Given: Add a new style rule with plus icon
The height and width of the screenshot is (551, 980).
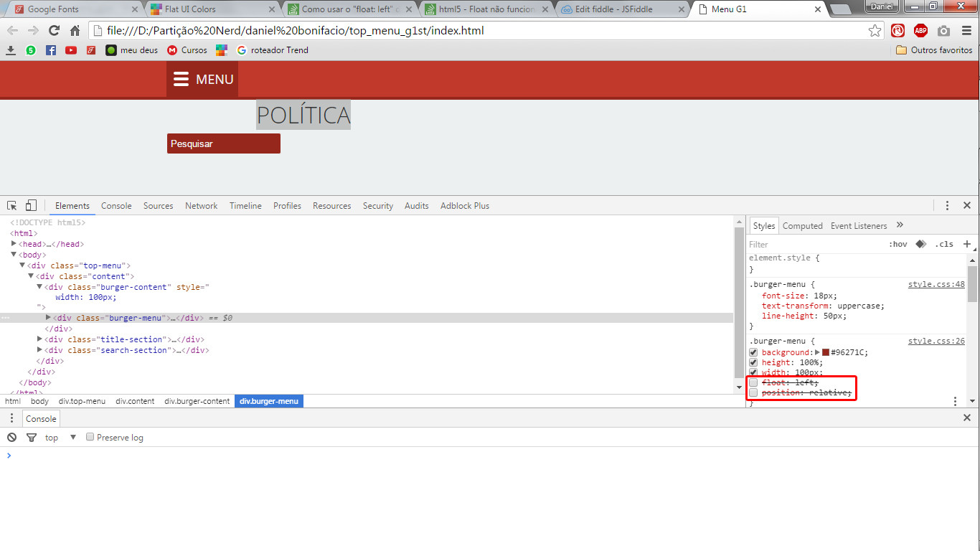Looking at the screenshot, I should (x=967, y=244).
